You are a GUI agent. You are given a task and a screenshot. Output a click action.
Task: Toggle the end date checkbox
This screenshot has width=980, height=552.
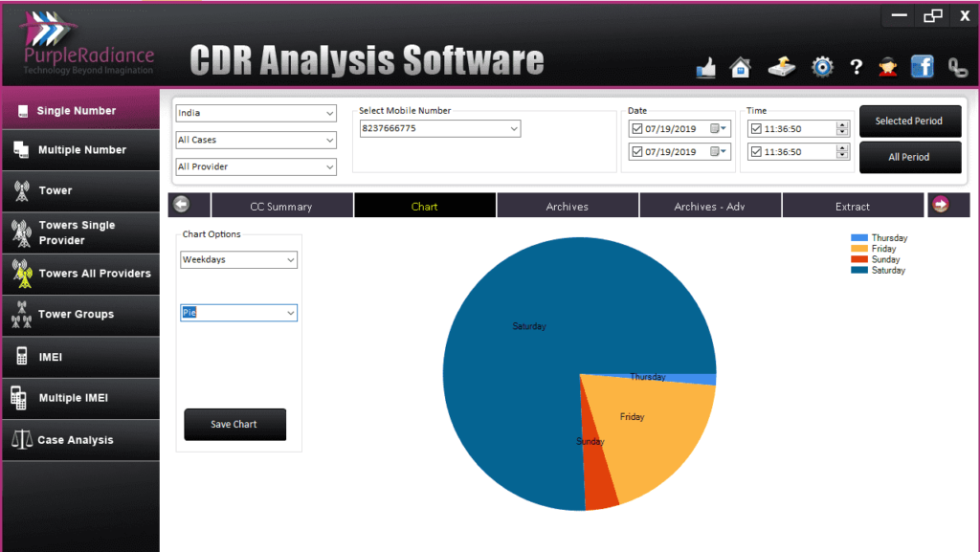tap(637, 151)
